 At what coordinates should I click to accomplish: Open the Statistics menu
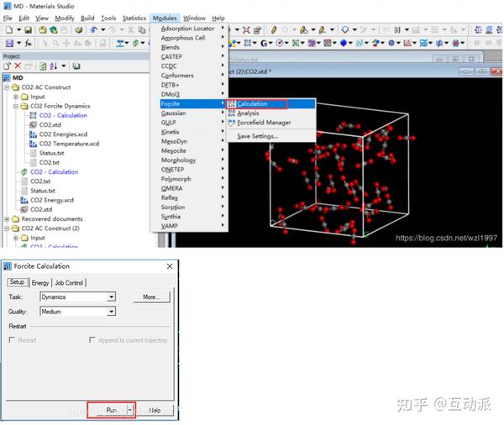134,18
